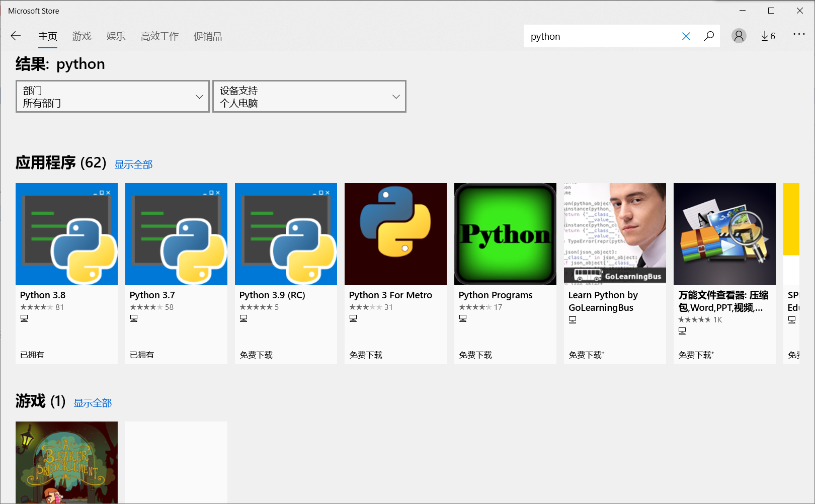Open downloads and updates (6)
Screen dimensions: 815x504
768,36
